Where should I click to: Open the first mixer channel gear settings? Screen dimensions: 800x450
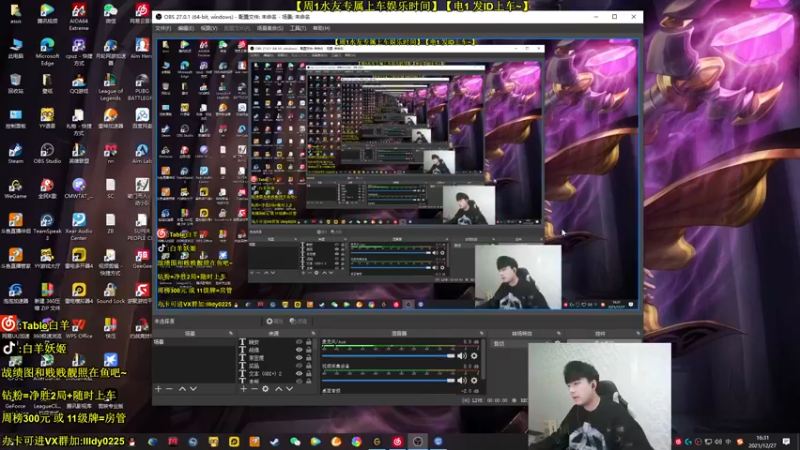point(474,356)
